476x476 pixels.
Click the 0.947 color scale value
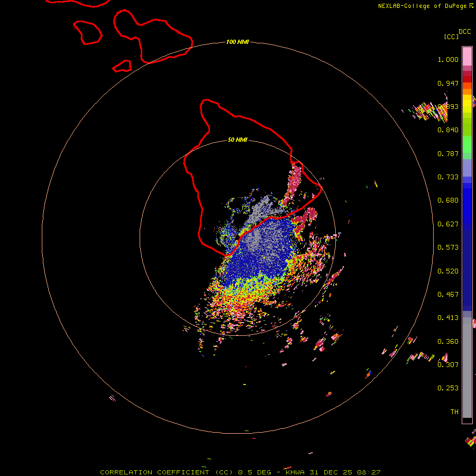pyautogui.click(x=448, y=83)
